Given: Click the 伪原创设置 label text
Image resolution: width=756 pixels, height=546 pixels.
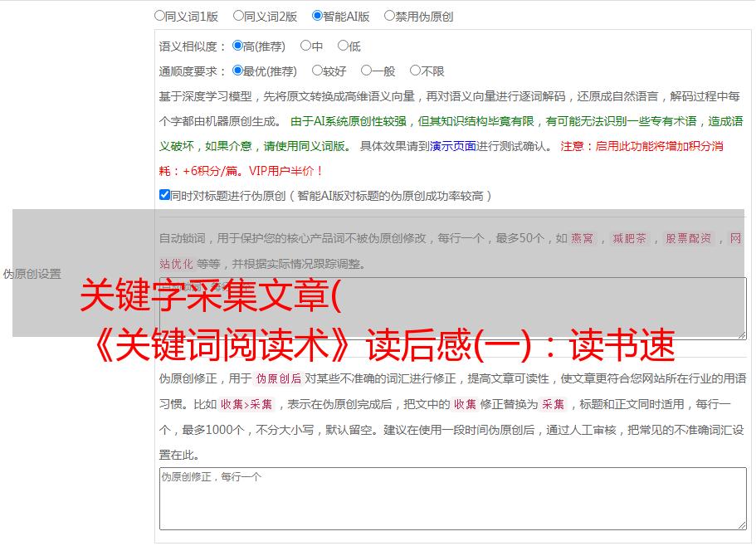Looking at the screenshot, I should [x=32, y=274].
